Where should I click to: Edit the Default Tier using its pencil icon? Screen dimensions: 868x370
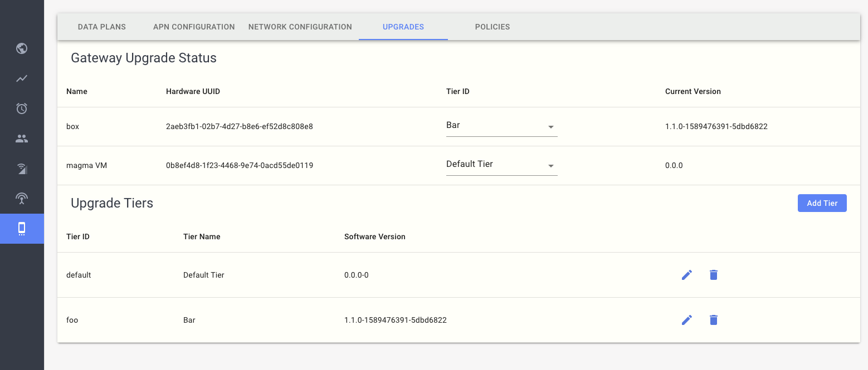click(x=686, y=274)
